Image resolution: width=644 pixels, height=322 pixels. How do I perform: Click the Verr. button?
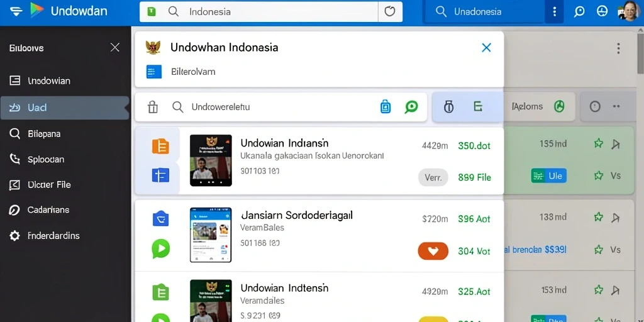pos(433,177)
